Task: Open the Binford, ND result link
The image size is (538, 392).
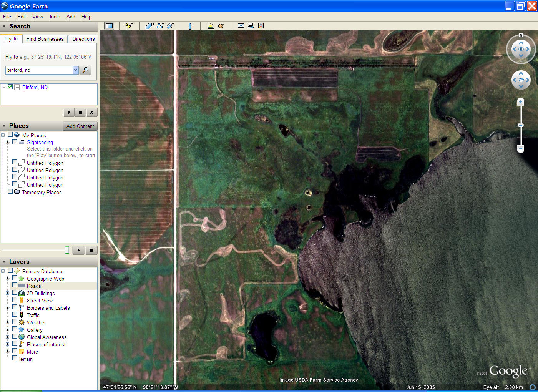Action: (x=35, y=87)
